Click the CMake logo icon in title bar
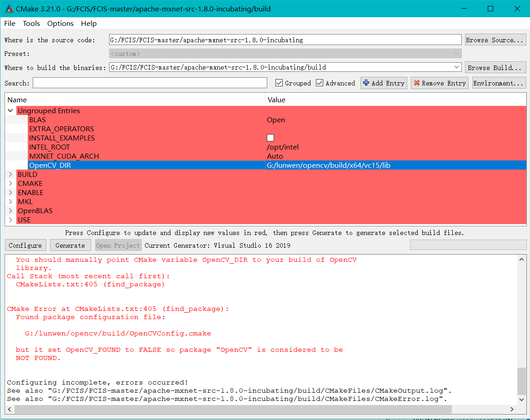The image size is (530, 420). click(x=9, y=9)
